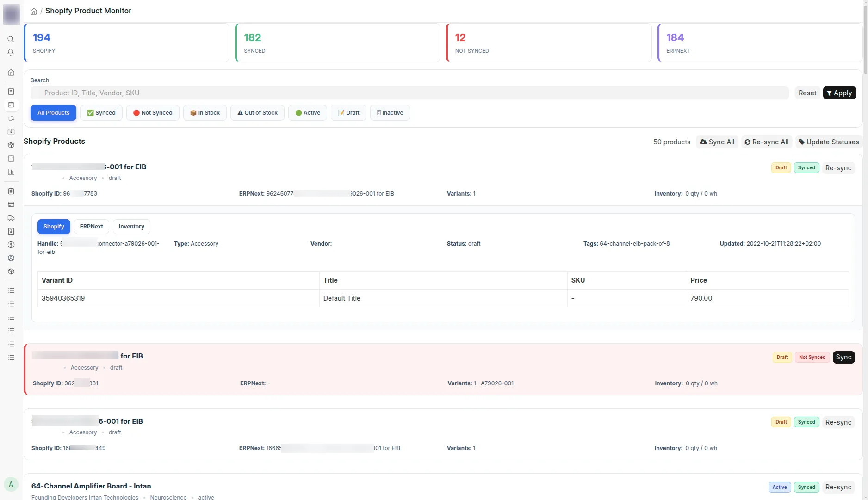The height and width of the screenshot is (500, 868).
Task: Re-sync the product titled '6-001 for EIB'
Action: point(838,422)
